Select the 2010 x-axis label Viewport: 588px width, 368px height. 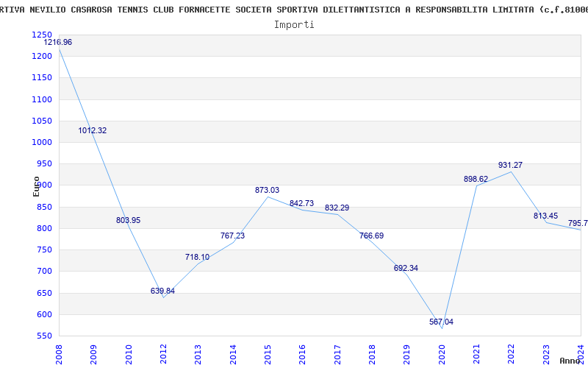coord(128,355)
